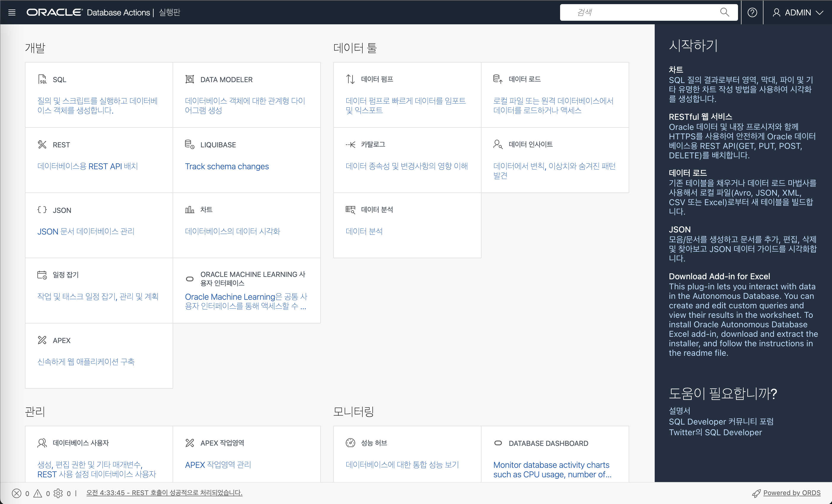Click the 차트 heading in 시작하기 panel
This screenshot has height=504, width=832.
pyautogui.click(x=676, y=70)
